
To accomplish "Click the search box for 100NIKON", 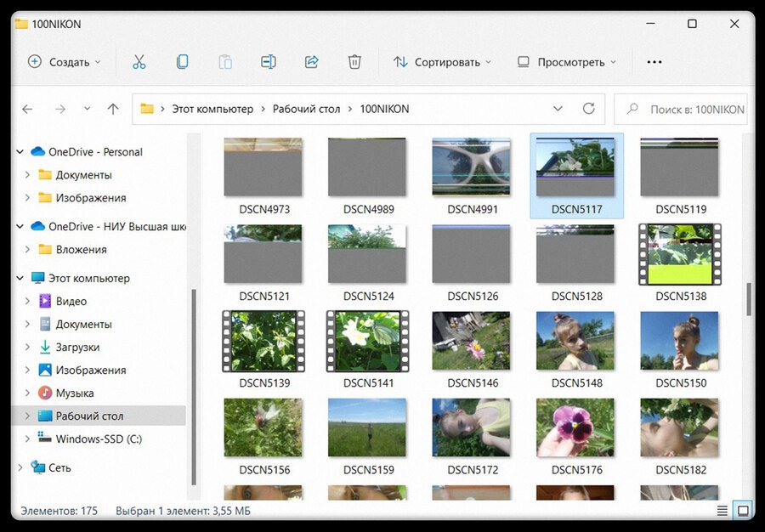I will [x=688, y=109].
